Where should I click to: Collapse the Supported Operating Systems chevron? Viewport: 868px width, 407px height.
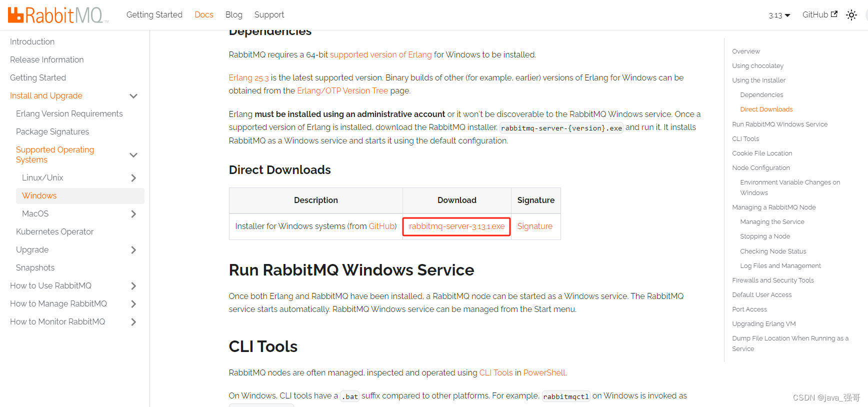pos(133,155)
